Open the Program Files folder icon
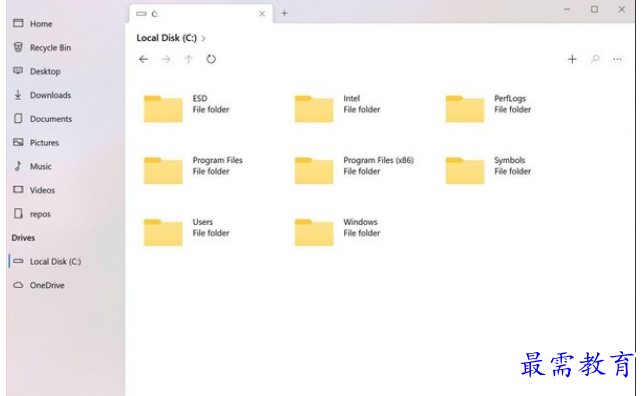Viewport: 642px width, 396px height. coord(163,170)
